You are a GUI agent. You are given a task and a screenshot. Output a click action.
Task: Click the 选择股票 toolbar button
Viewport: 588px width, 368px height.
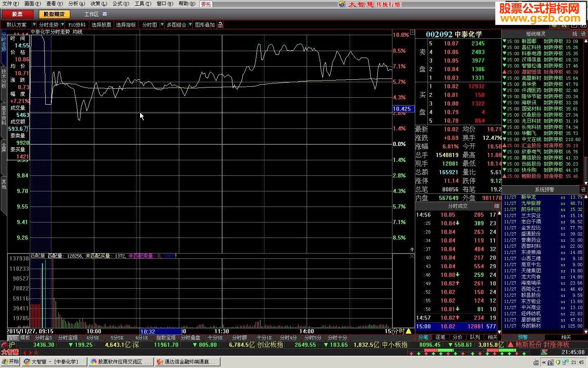(x=101, y=25)
